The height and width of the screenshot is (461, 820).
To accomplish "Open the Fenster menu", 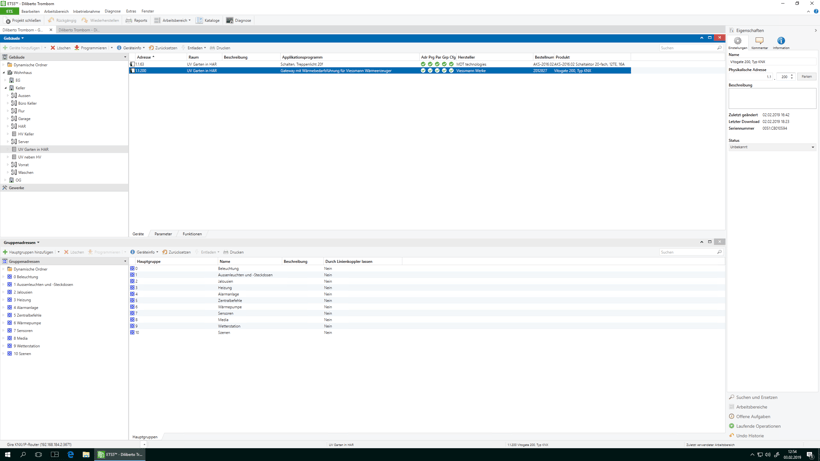I will coord(148,11).
